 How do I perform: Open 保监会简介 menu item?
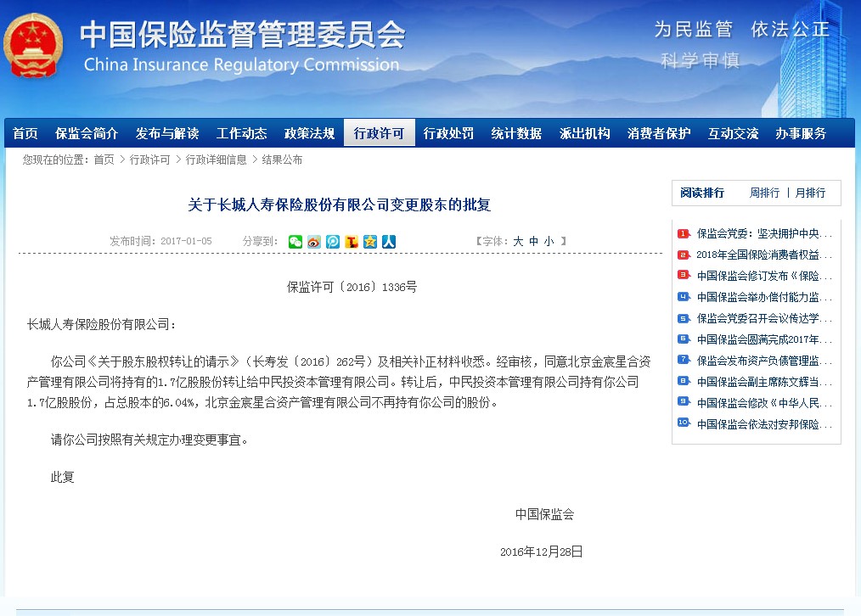pyautogui.click(x=87, y=133)
